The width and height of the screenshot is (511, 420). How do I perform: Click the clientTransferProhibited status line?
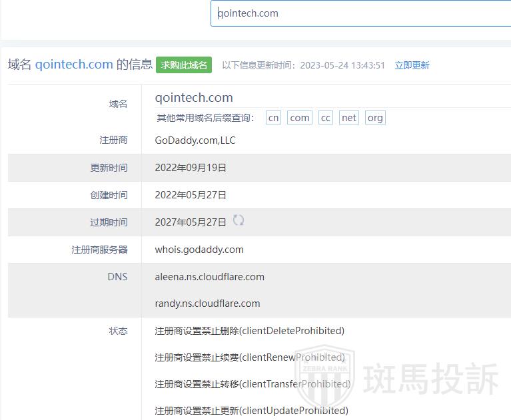[253, 384]
